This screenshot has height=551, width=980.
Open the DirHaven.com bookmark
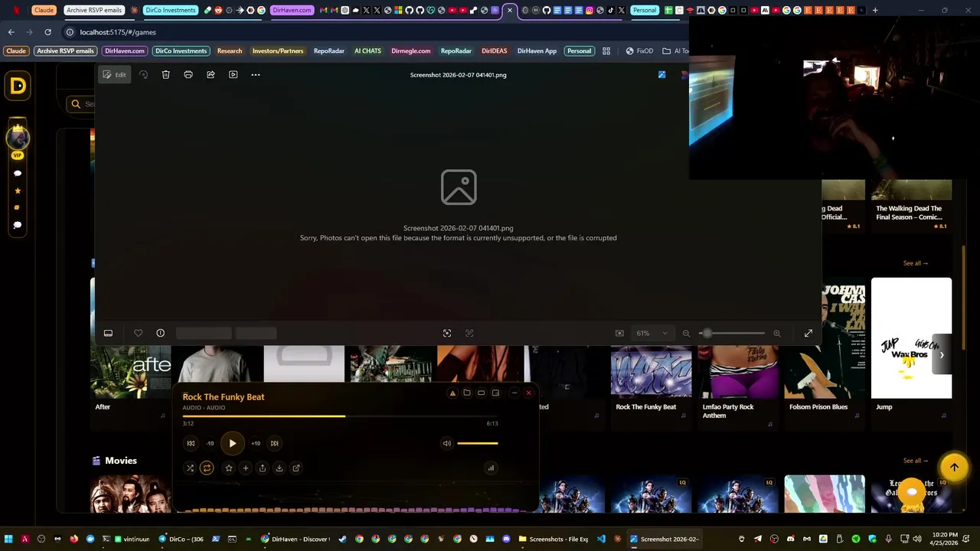pyautogui.click(x=125, y=51)
